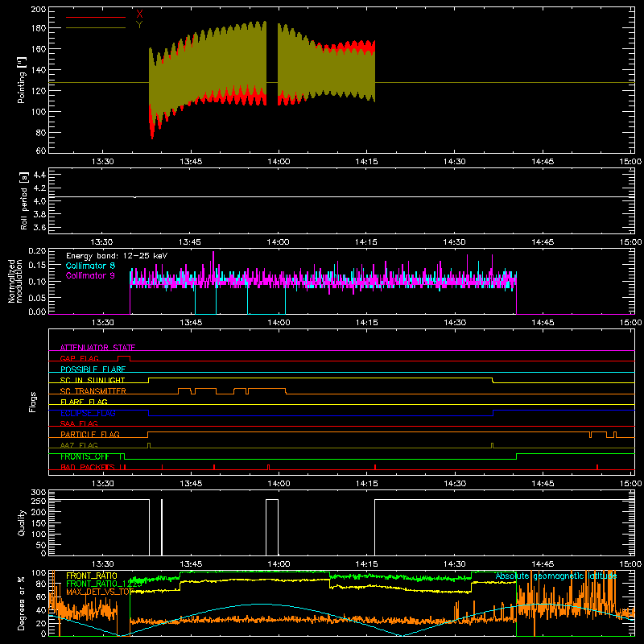Click the '100' tick on Degrees axis
The width and height of the screenshot is (644, 644).
pyautogui.click(x=39, y=572)
